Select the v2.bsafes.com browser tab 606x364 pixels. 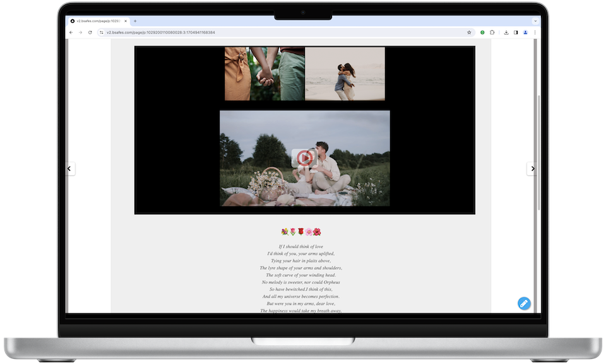[x=98, y=21]
